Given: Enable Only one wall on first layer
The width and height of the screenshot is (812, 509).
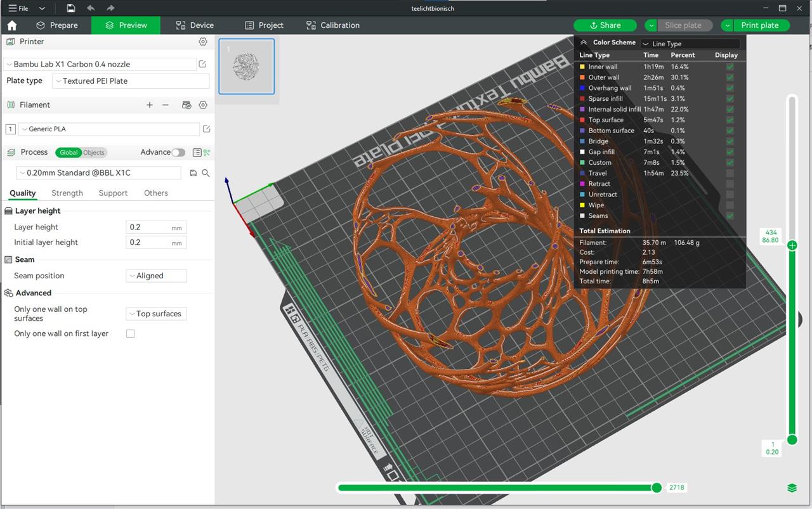Looking at the screenshot, I should 131,333.
